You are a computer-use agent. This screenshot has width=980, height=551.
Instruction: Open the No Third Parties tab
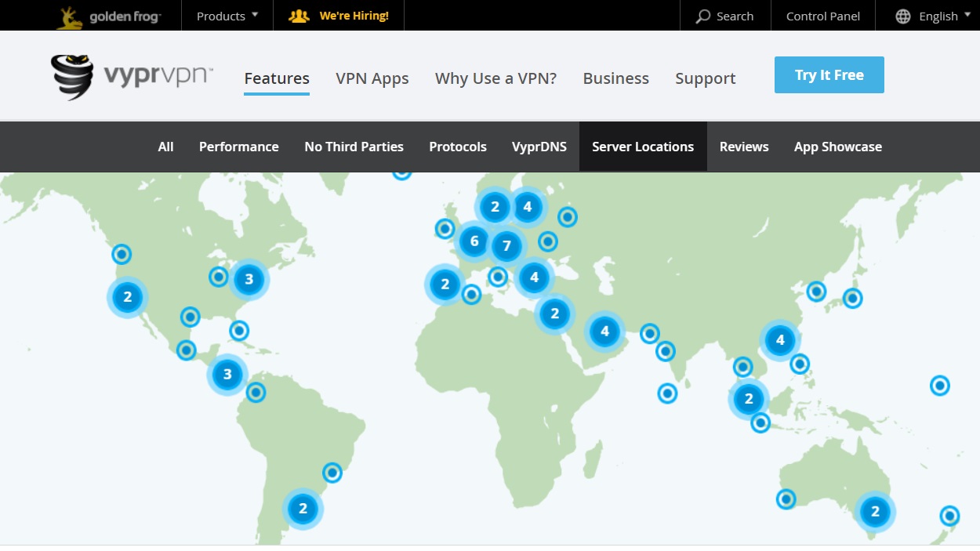pos(354,147)
